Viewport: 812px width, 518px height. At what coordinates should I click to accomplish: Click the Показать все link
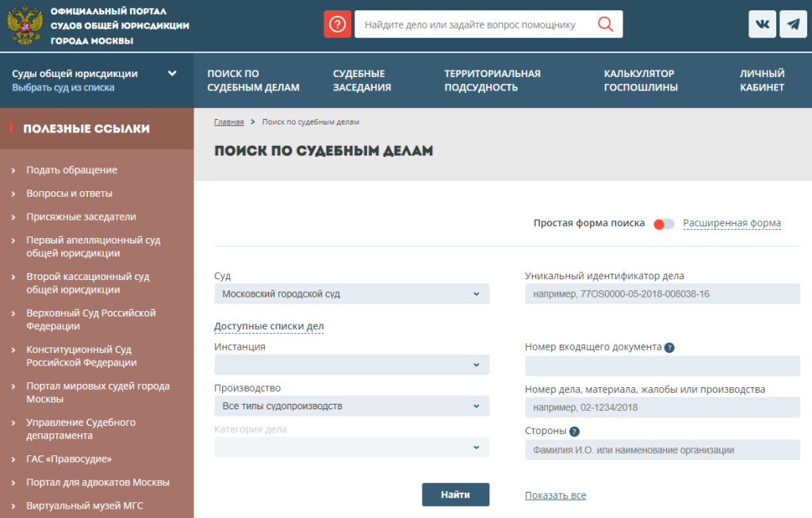click(x=555, y=496)
